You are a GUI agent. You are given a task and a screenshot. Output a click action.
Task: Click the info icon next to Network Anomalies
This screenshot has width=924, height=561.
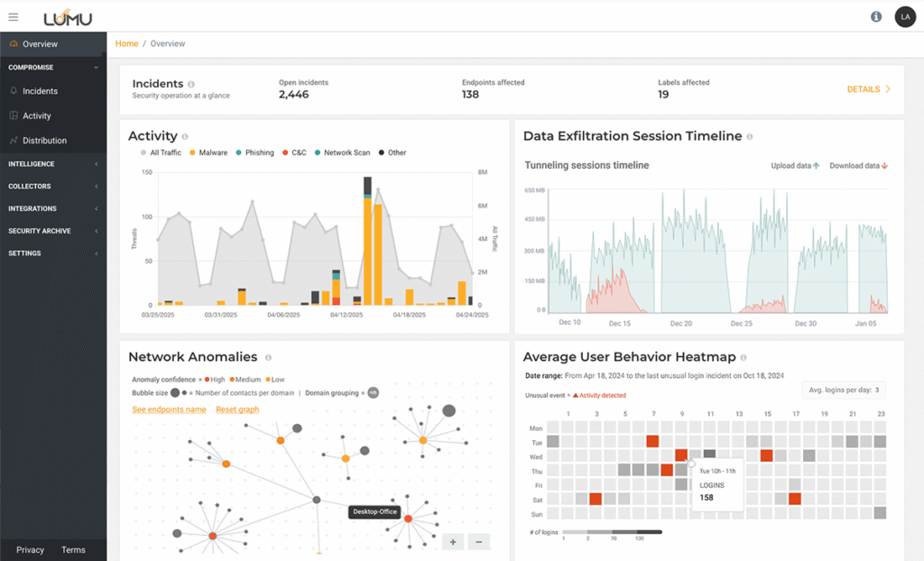268,358
